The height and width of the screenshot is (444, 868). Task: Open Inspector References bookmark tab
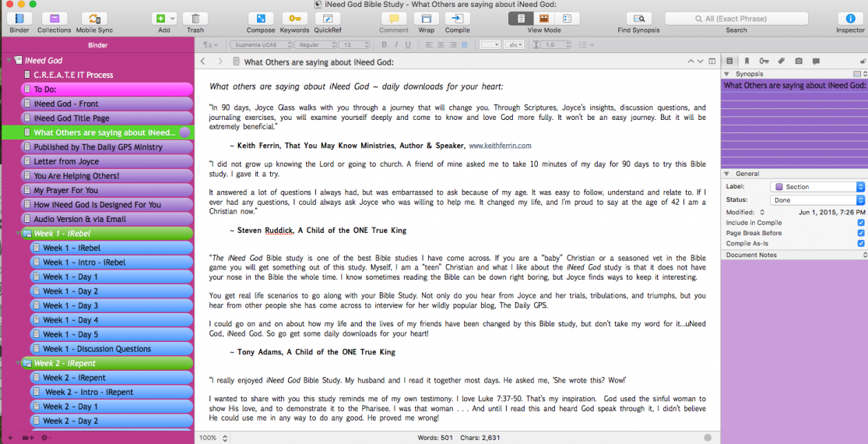pos(747,61)
